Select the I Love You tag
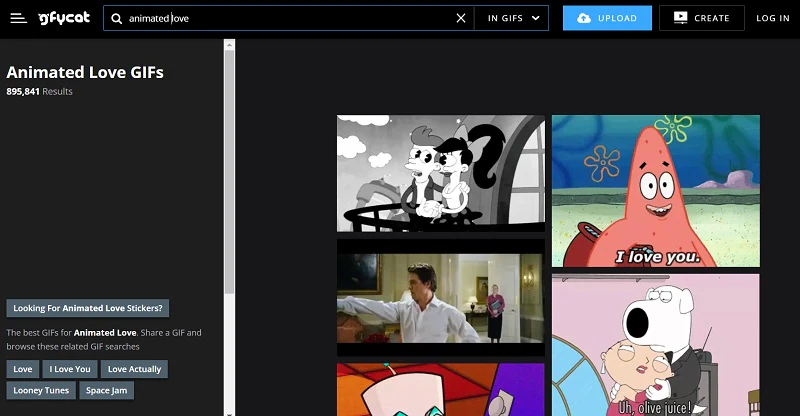Viewport: 800px width, 416px height. [70, 369]
